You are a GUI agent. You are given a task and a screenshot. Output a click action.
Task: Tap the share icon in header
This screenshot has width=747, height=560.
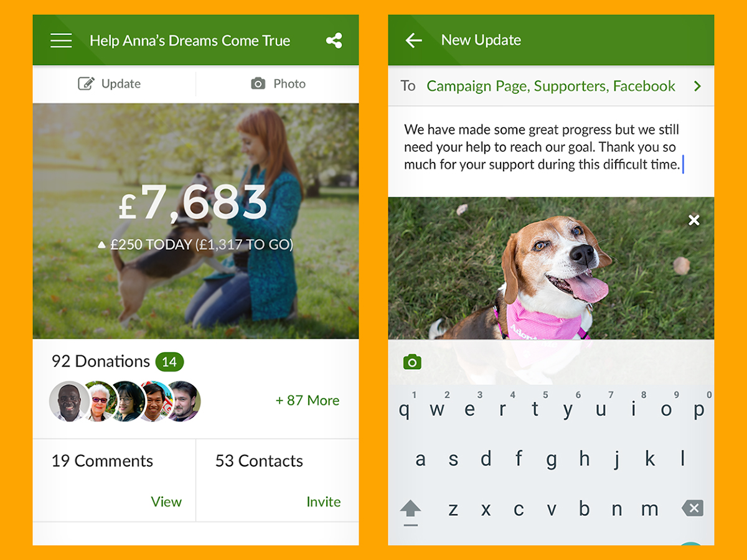[334, 41]
